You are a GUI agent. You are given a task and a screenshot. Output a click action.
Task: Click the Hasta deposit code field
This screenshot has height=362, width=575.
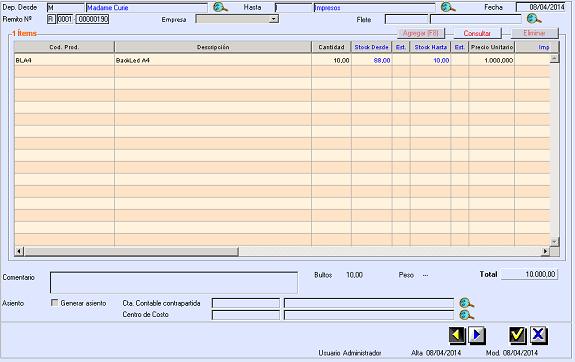(294, 8)
